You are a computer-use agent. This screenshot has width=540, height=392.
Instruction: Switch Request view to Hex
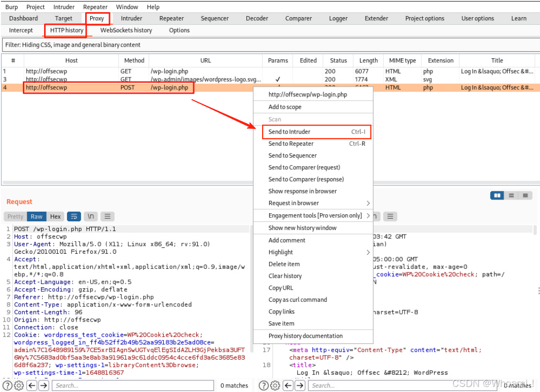[x=55, y=217]
